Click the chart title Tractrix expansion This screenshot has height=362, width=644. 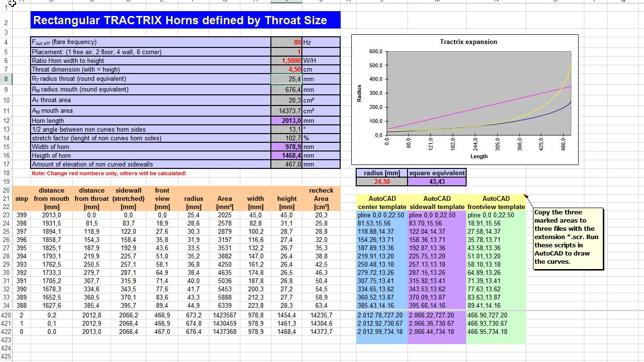click(x=469, y=42)
